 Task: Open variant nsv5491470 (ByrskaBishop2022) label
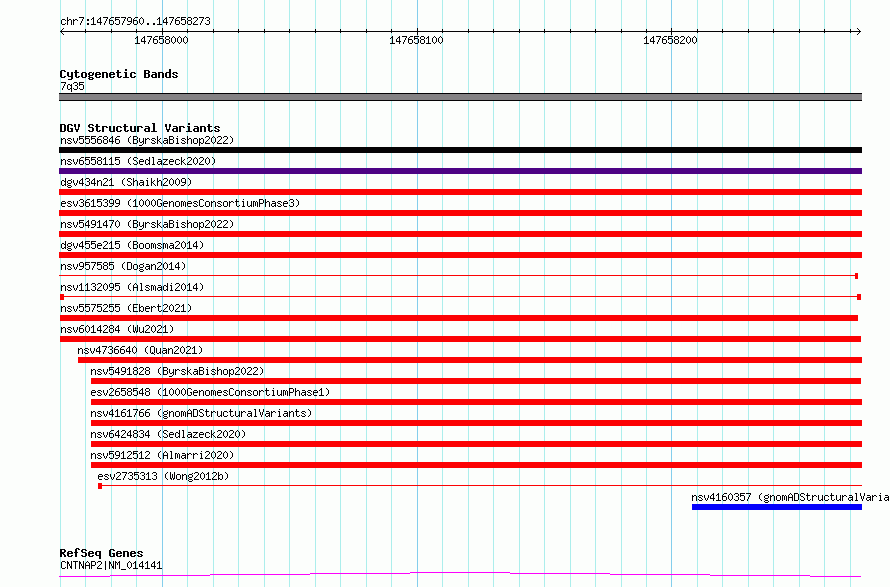tap(147, 224)
